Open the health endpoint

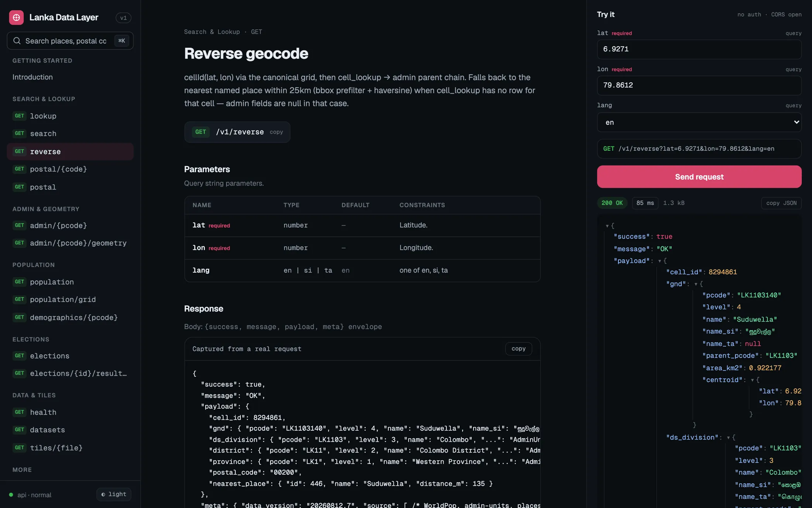point(70,412)
